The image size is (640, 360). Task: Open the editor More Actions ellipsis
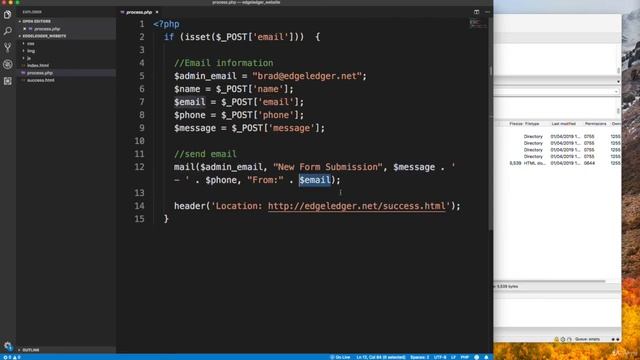[487, 12]
